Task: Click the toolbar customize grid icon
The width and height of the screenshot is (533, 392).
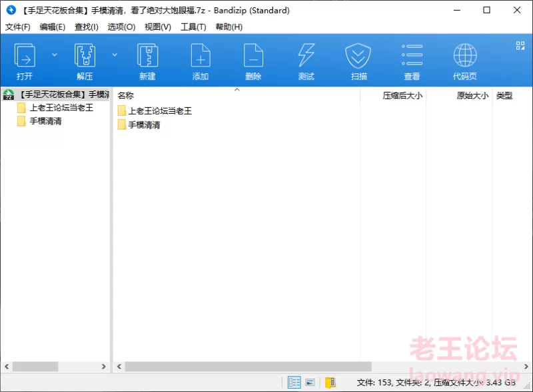Action: 520,45
